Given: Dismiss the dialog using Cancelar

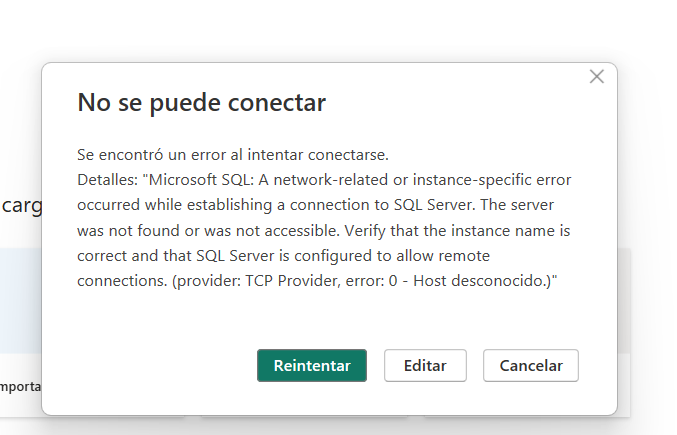Looking at the screenshot, I should [x=531, y=365].
